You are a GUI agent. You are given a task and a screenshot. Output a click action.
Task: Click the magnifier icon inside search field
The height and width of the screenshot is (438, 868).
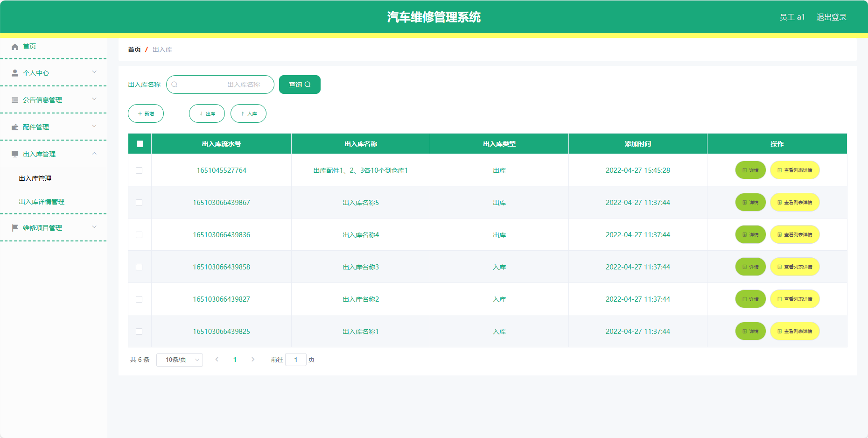(x=175, y=85)
